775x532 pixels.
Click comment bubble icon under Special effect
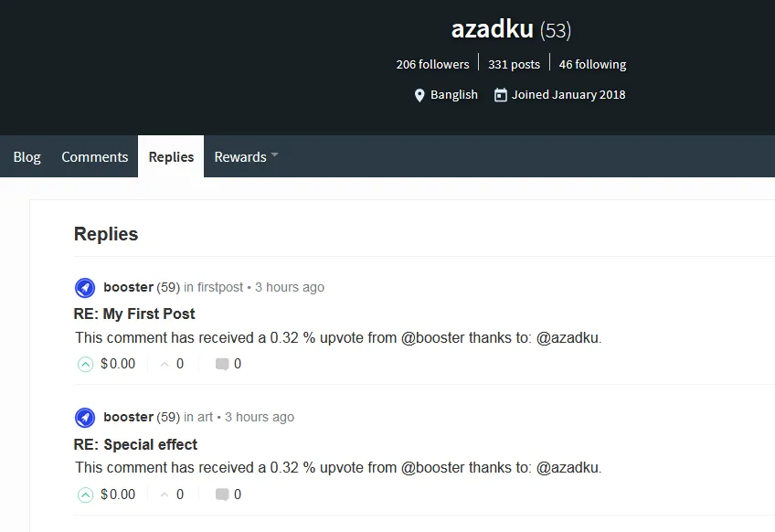222,495
